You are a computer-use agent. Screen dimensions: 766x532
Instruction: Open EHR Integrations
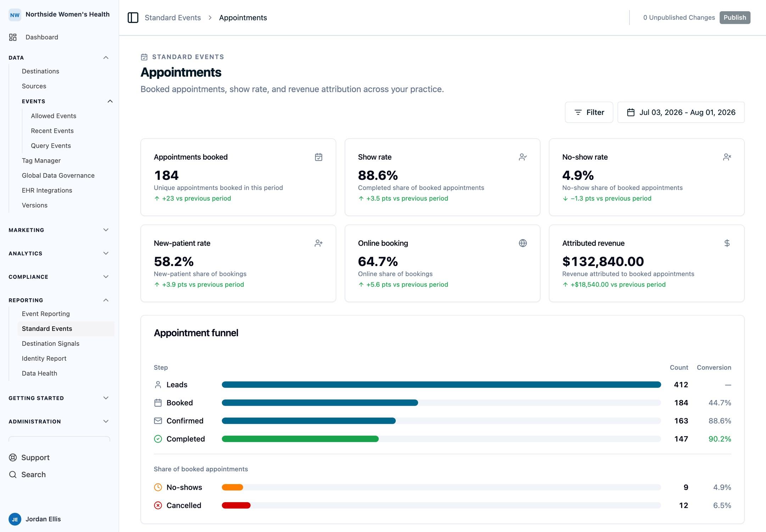point(47,190)
